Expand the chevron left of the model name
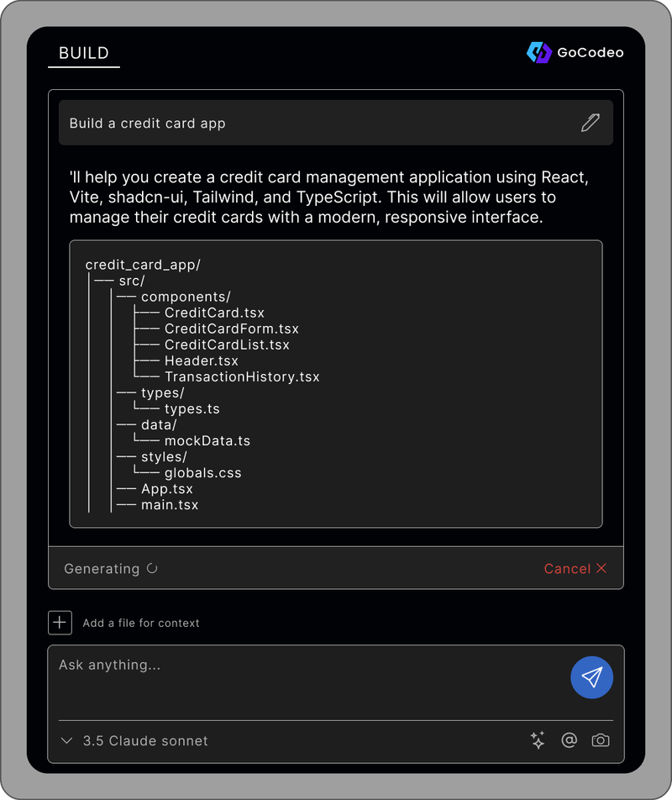The height and width of the screenshot is (800, 672). click(x=66, y=740)
